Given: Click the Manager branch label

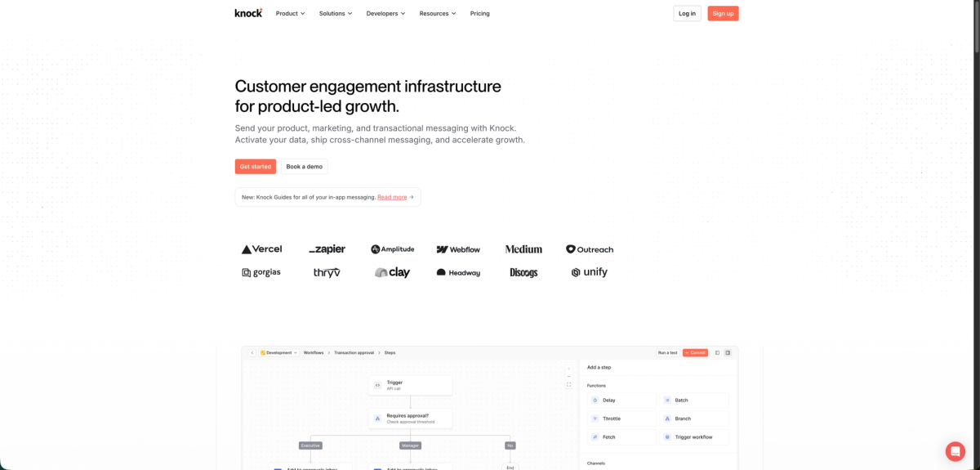Looking at the screenshot, I should [x=410, y=445].
